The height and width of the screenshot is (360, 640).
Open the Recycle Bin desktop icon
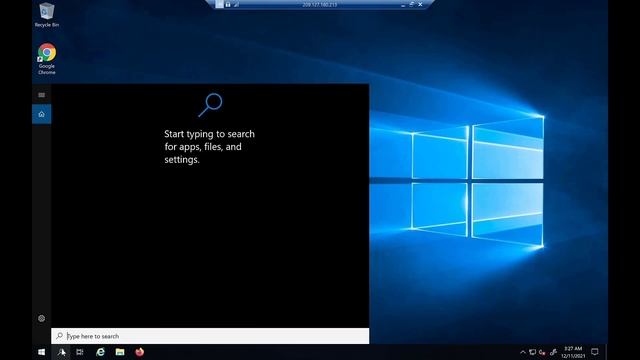(x=47, y=15)
